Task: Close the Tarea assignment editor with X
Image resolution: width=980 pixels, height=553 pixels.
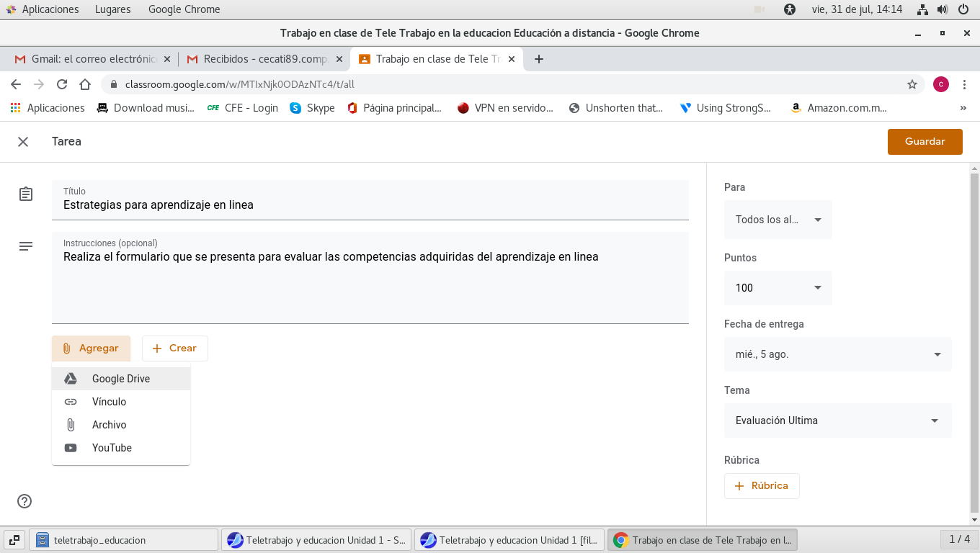Action: (x=23, y=142)
